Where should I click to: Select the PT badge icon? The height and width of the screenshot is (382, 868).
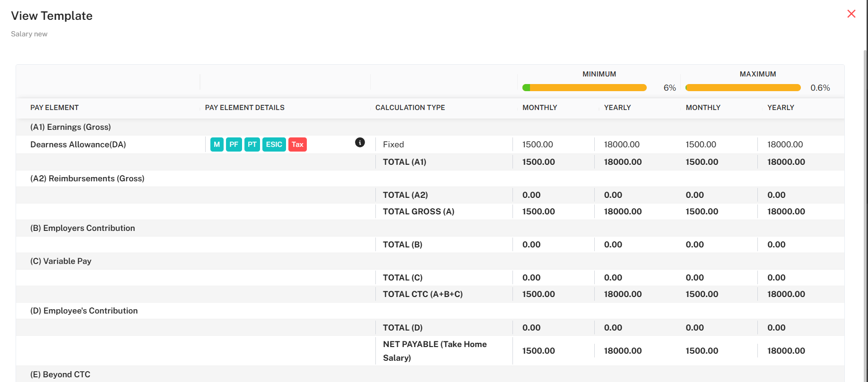252,144
